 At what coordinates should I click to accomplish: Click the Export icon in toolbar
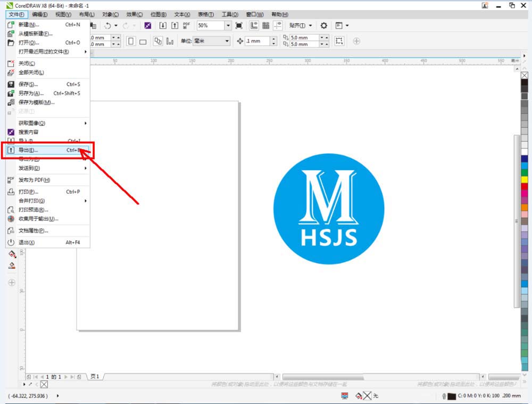pos(174,26)
